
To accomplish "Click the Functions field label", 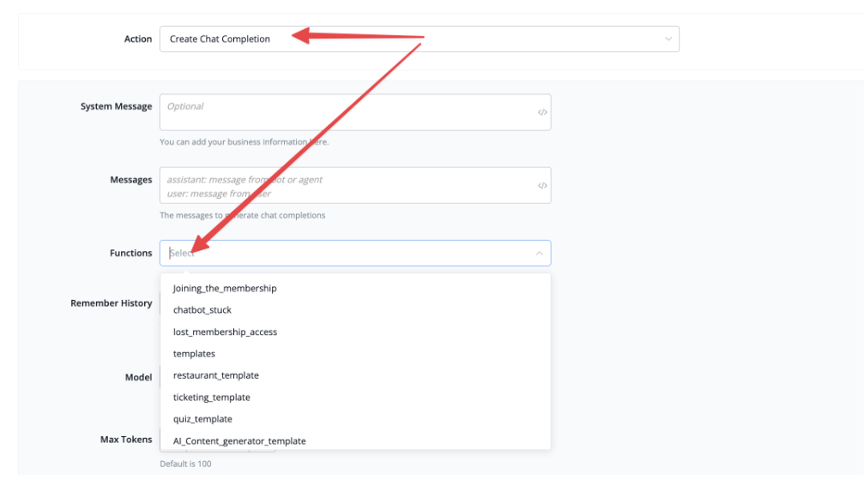I will point(130,253).
